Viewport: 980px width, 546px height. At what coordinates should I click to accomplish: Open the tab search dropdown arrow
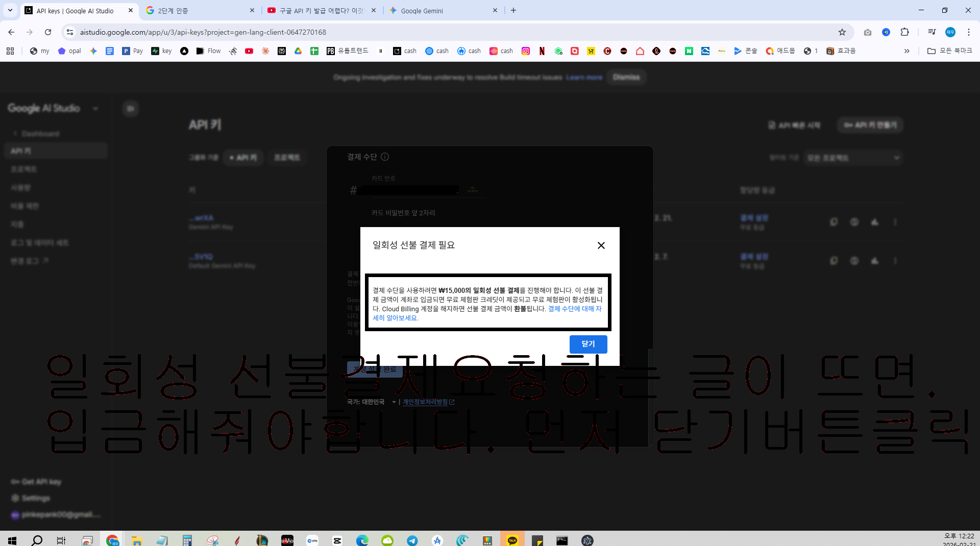coord(10,10)
